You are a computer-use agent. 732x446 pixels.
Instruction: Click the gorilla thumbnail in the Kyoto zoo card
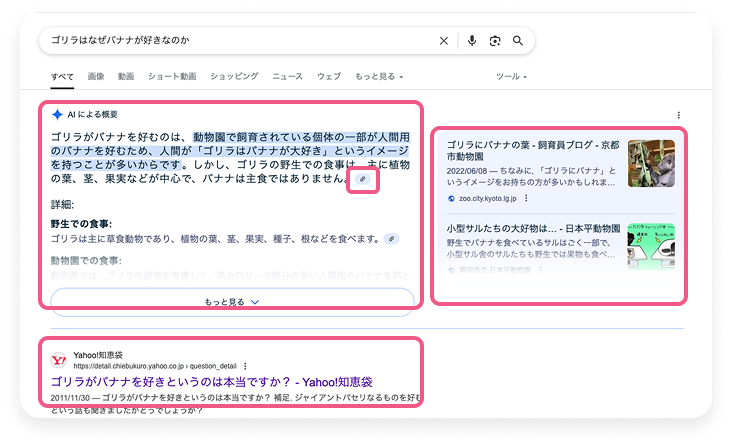pos(651,163)
